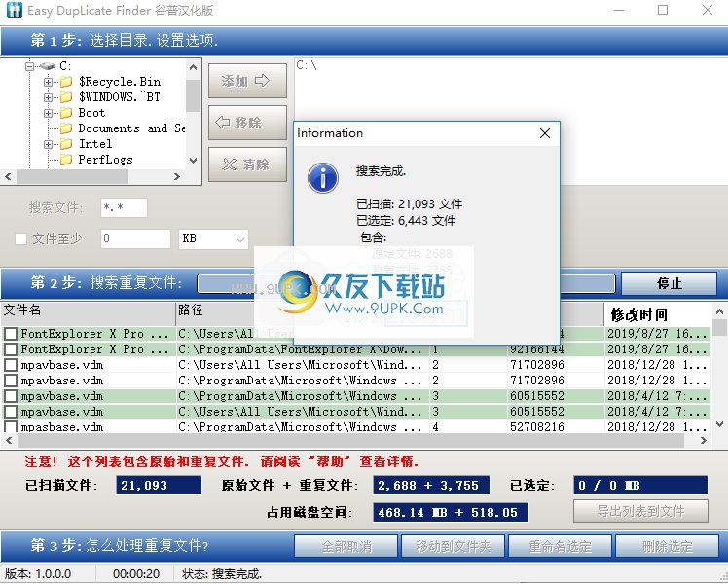Click the 00:00:20 elapsed time in status bar

(x=136, y=574)
